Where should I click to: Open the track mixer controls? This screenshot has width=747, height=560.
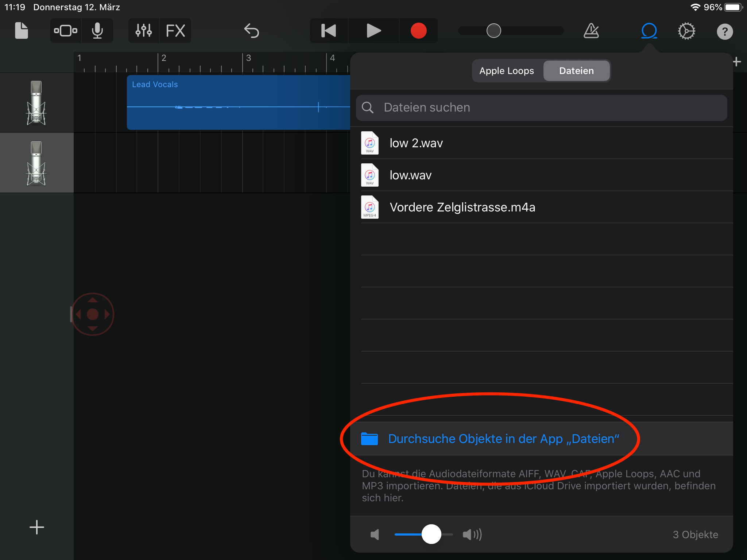(x=144, y=31)
